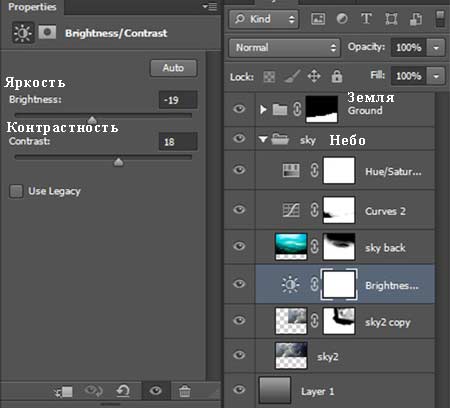Screen dimensions: 450x408
Task: Click the Opacity 100% field
Action: [409, 48]
